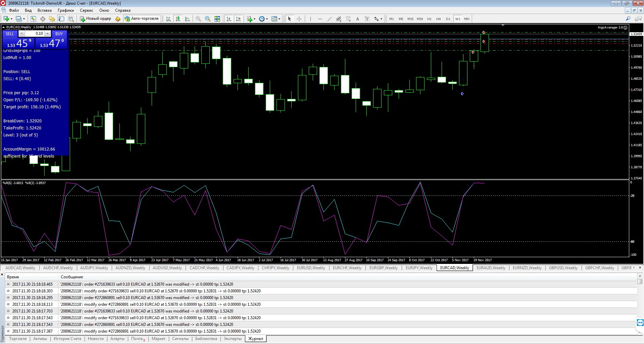Open the Сервис menu

click(87, 10)
